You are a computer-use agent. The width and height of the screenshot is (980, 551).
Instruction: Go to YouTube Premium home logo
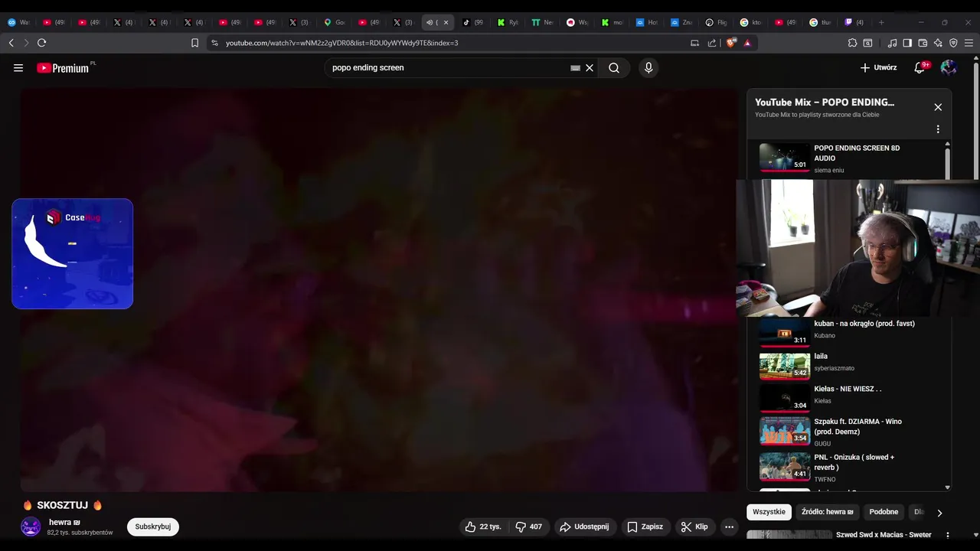(x=64, y=68)
